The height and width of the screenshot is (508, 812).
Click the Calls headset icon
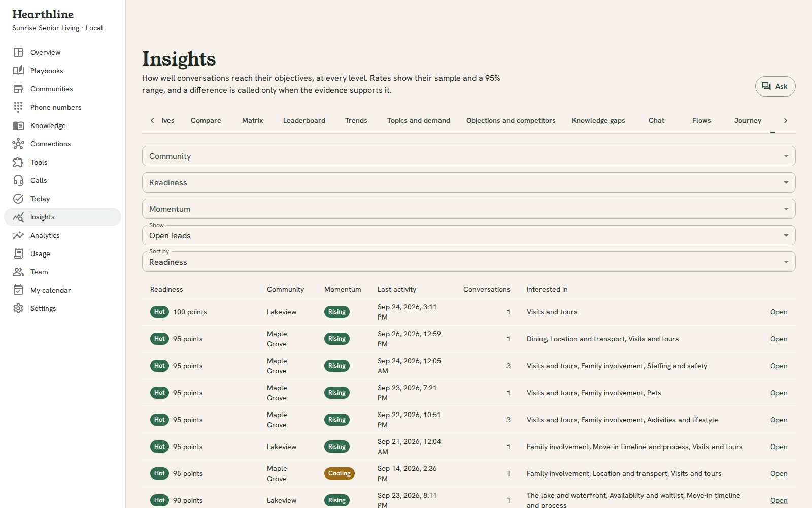coord(18,180)
